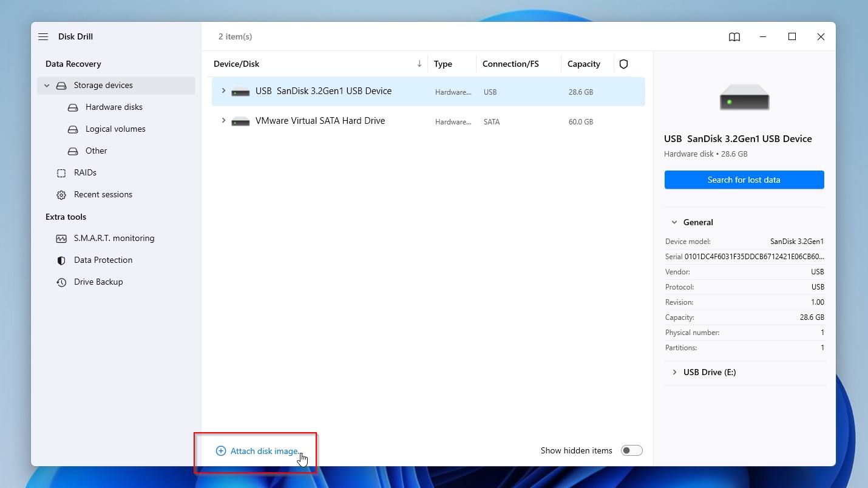Click the Data Recovery section heading
This screenshot has width=868, height=488.
point(73,64)
